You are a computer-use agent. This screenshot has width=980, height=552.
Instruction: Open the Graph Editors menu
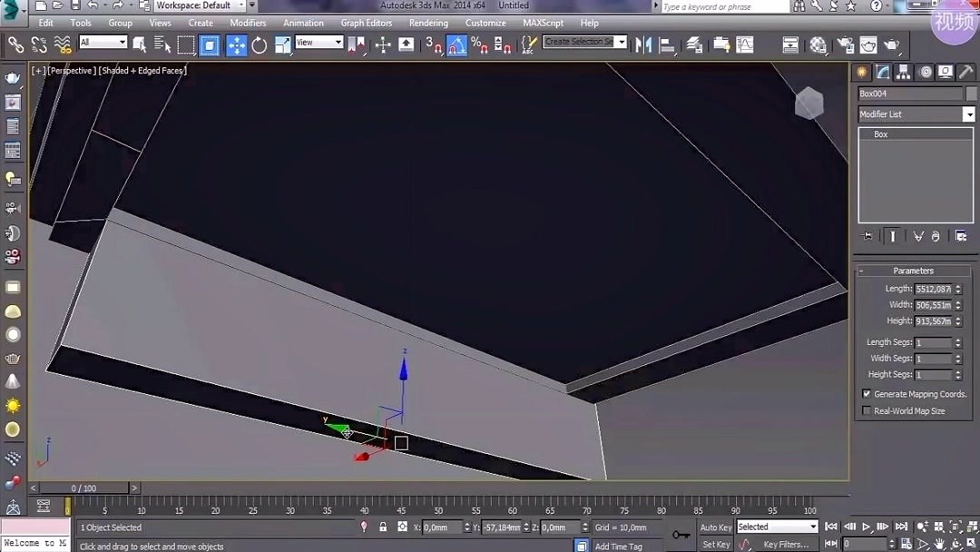tap(367, 23)
